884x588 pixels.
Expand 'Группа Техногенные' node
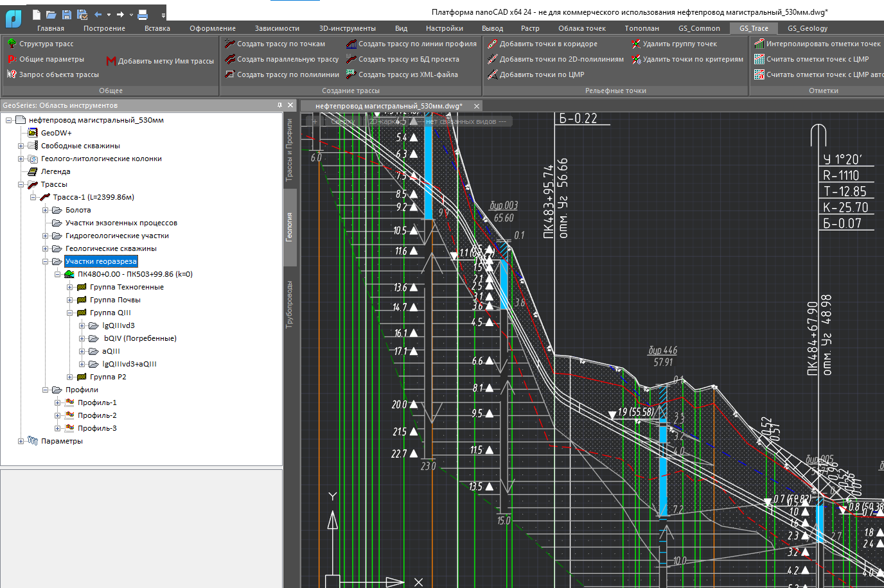tap(69, 287)
